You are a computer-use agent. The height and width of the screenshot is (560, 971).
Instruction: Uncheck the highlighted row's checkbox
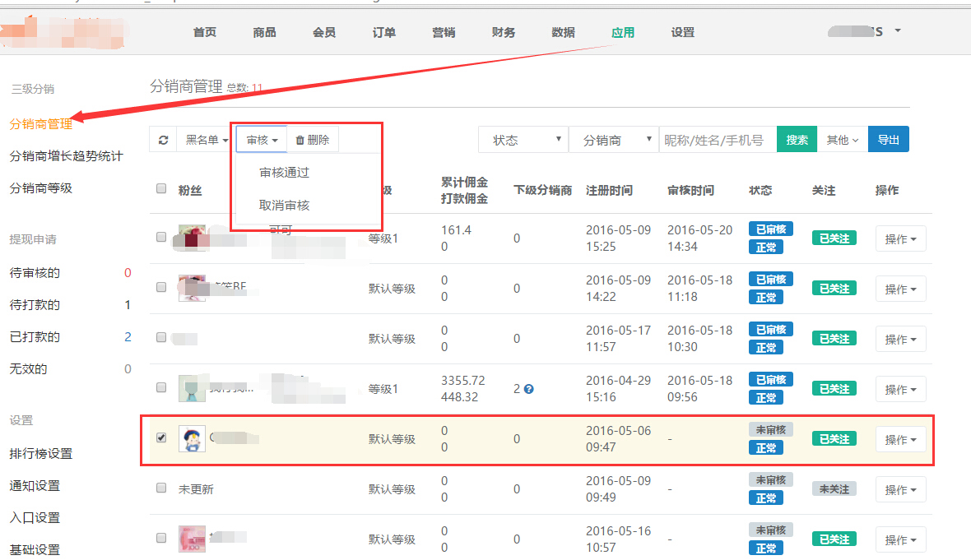pos(161,437)
